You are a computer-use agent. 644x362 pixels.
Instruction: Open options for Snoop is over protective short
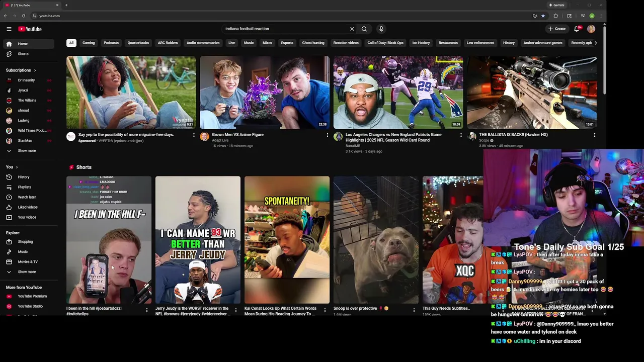414,310
